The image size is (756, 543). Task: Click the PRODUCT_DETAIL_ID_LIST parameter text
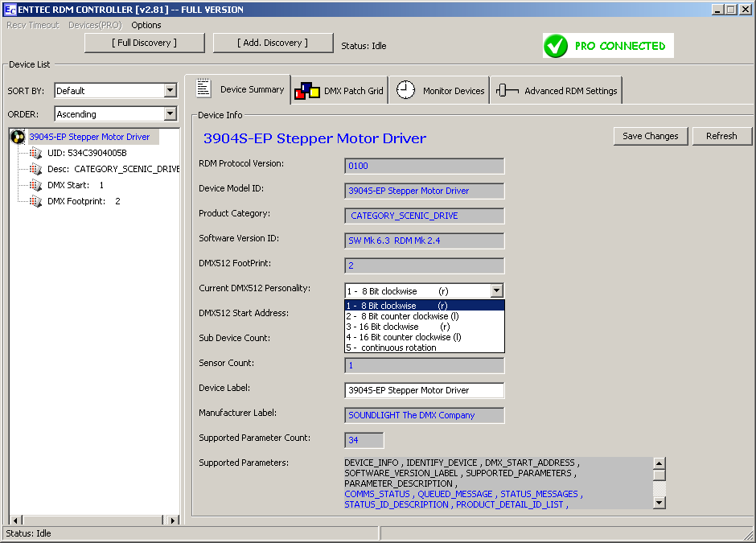coord(509,504)
